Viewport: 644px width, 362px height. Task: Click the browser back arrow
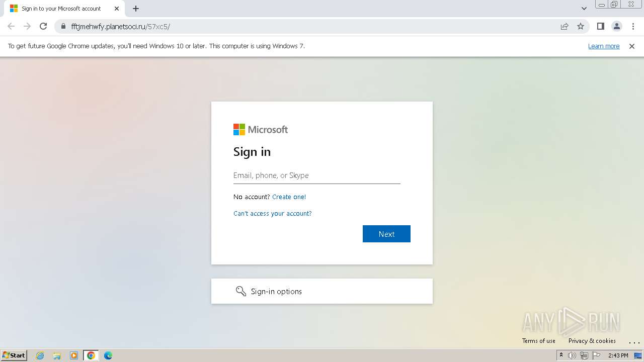click(x=11, y=26)
